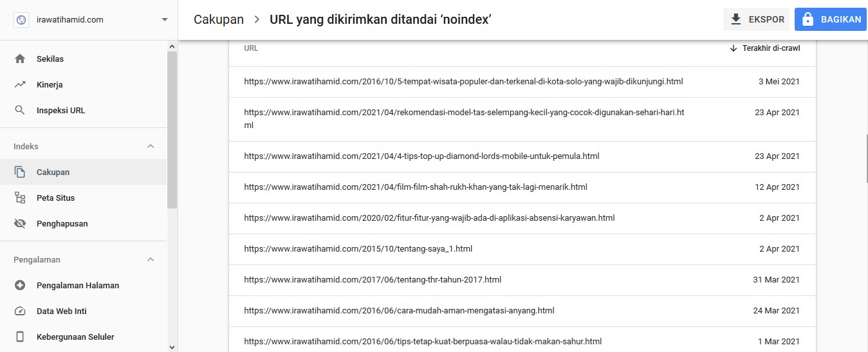Collapse the Pengalaman section chevron
The height and width of the screenshot is (352, 868).
[x=151, y=259]
